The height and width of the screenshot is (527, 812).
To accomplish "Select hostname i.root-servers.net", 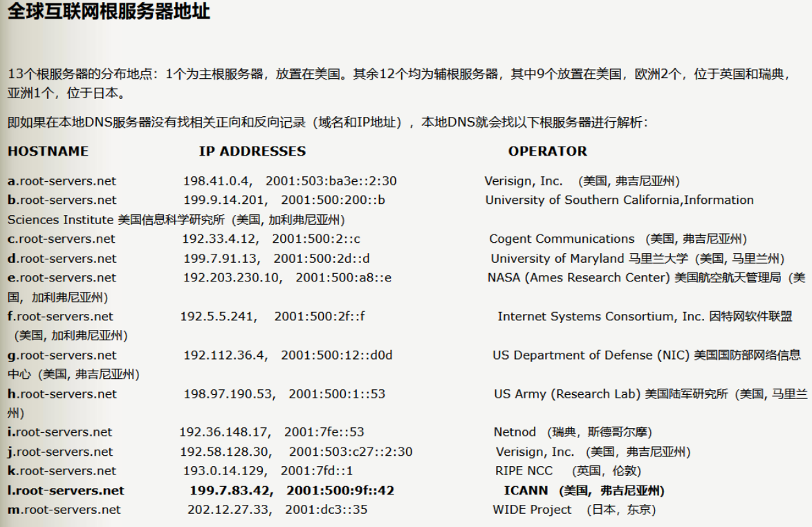I will pyautogui.click(x=59, y=432).
